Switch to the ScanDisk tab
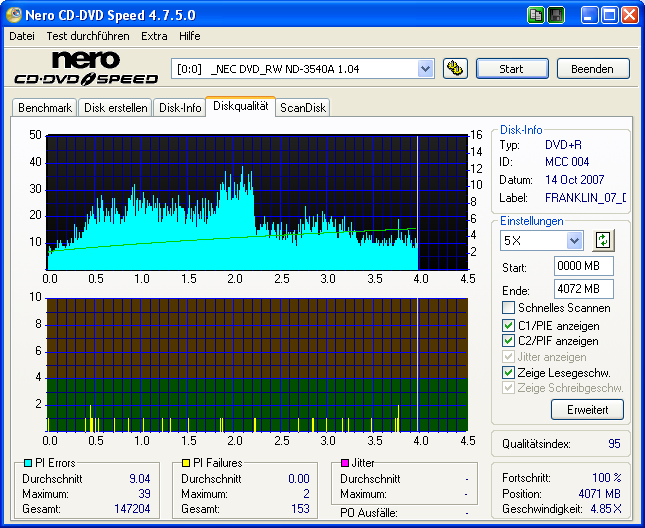Image resolution: width=645 pixels, height=528 pixels. [x=302, y=107]
